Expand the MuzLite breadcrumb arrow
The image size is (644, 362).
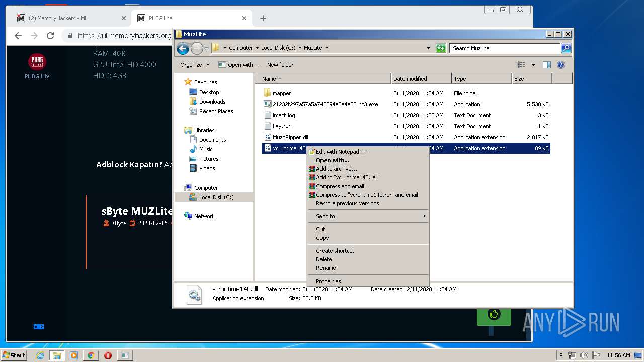pyautogui.click(x=327, y=48)
